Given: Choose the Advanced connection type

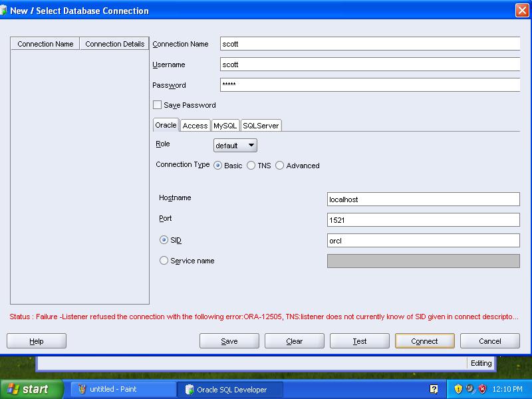Looking at the screenshot, I should [280, 166].
